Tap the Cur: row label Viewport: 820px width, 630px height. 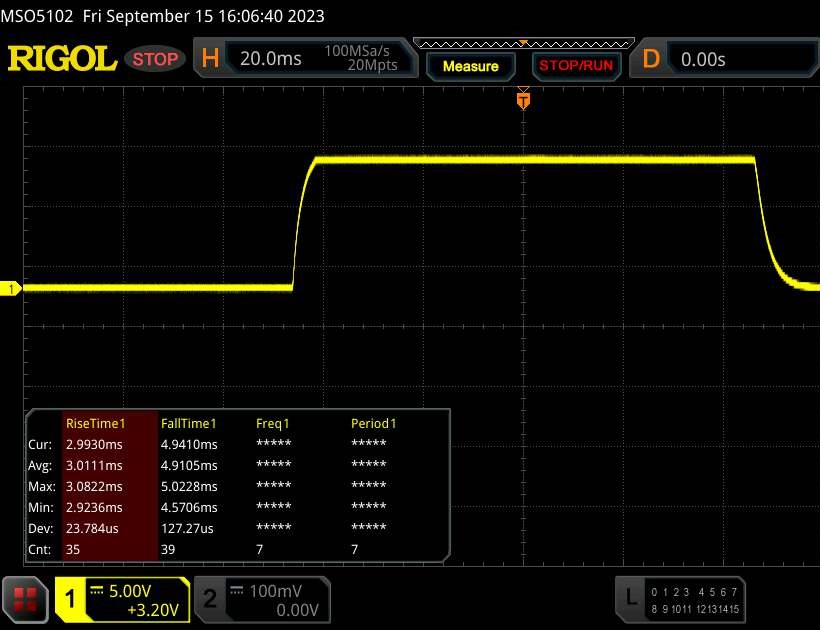point(40,444)
